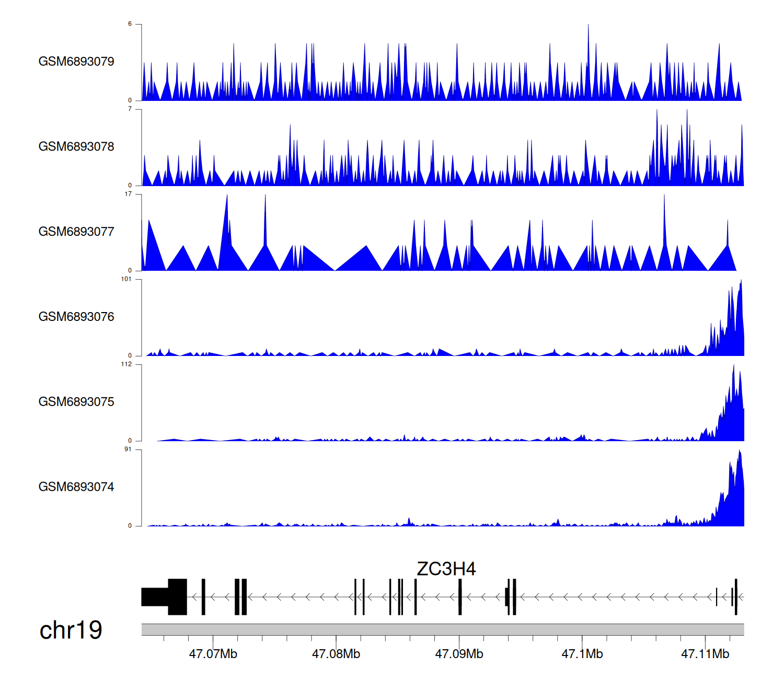Click y-axis maximum 91 on GSM6893074
The image size is (784, 690).
(x=128, y=450)
